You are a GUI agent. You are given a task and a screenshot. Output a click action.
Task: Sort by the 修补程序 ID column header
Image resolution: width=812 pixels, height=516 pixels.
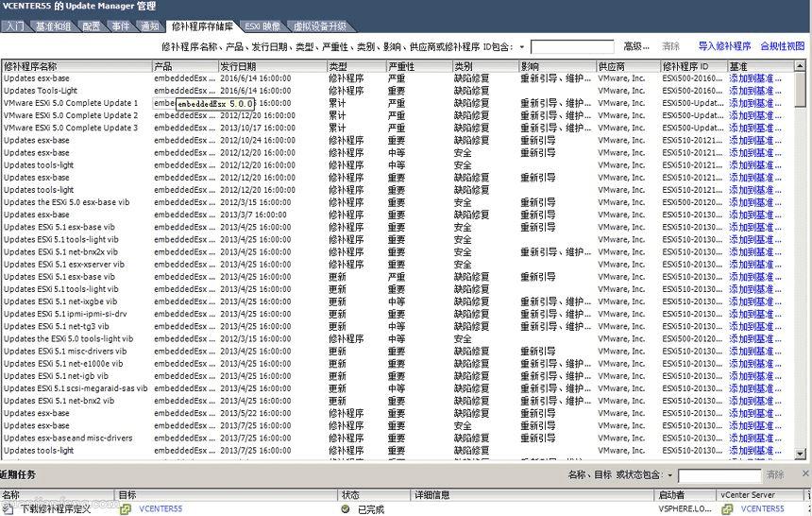pyautogui.click(x=694, y=66)
